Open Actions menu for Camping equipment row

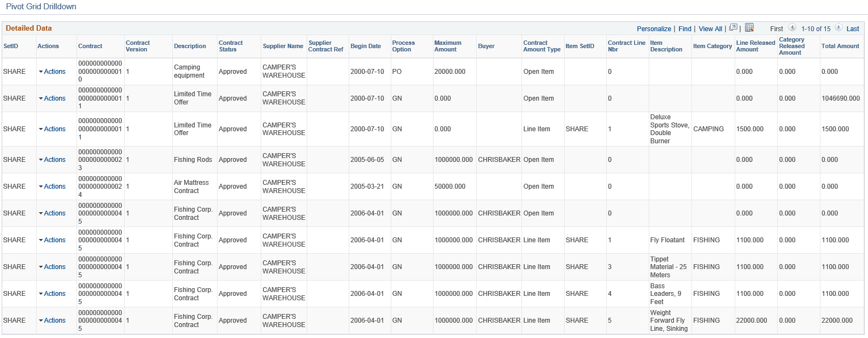coord(52,72)
